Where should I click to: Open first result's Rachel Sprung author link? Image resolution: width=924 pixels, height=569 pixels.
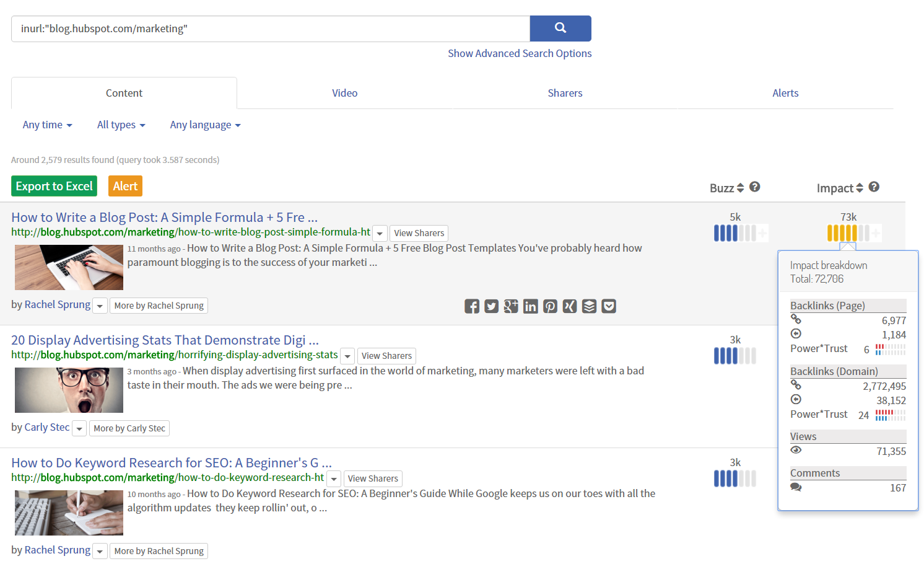(x=58, y=304)
